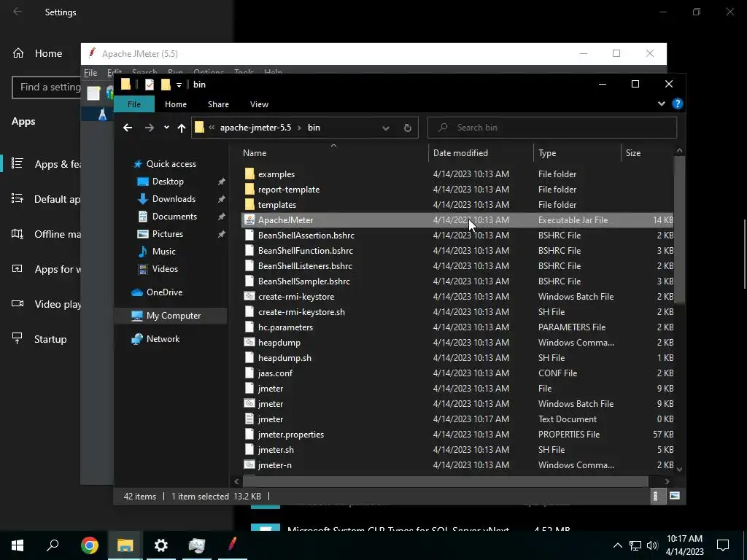
Task: Go up one folder level
Action: (x=181, y=128)
